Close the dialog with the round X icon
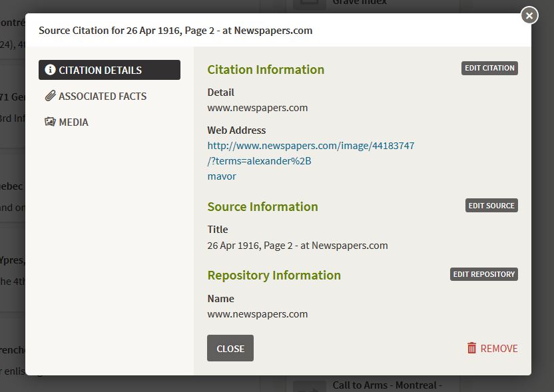554x392 pixels. pyautogui.click(x=529, y=15)
